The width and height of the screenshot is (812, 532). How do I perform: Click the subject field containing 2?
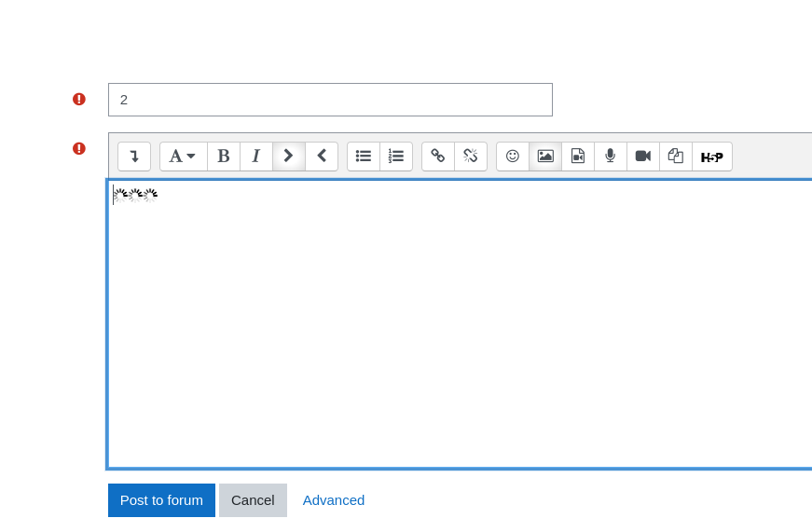(330, 100)
